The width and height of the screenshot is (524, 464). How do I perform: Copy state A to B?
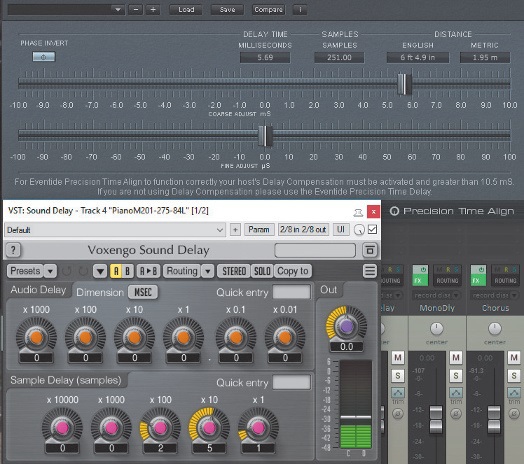[x=148, y=271]
